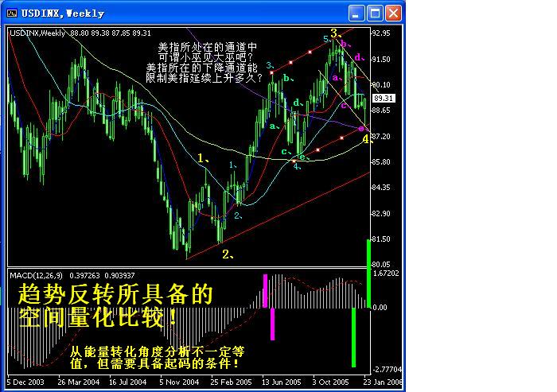Click the 88.65 price axis value

click(381, 111)
